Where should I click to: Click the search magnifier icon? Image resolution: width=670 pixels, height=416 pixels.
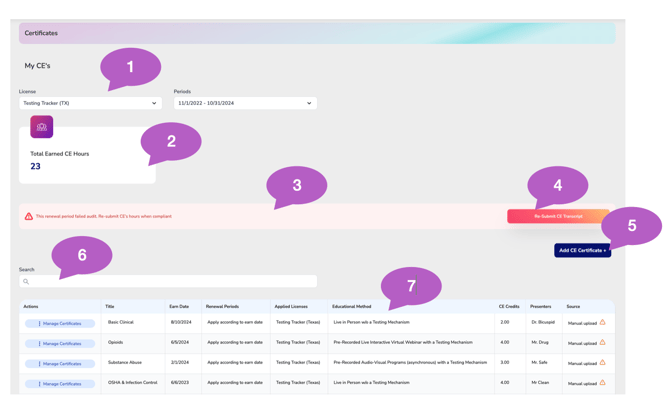[26, 282]
